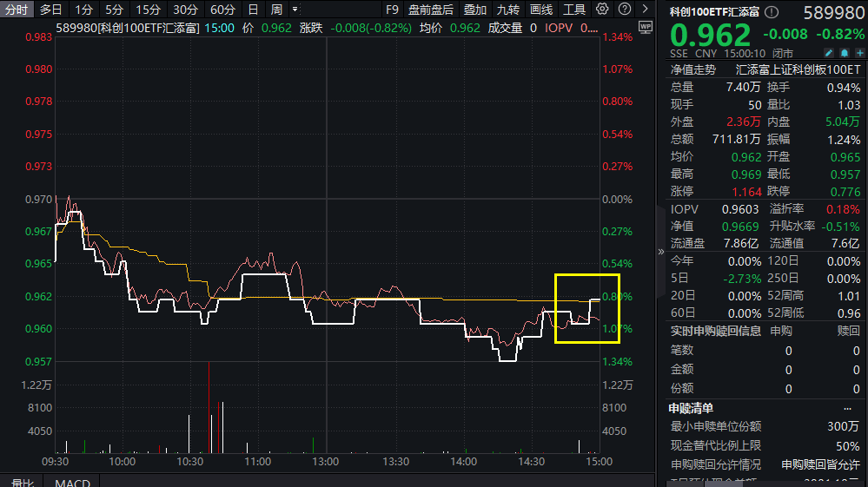Click the pencil edit icon beside 闭市
This screenshot has width=868, height=487.
click(830, 53)
